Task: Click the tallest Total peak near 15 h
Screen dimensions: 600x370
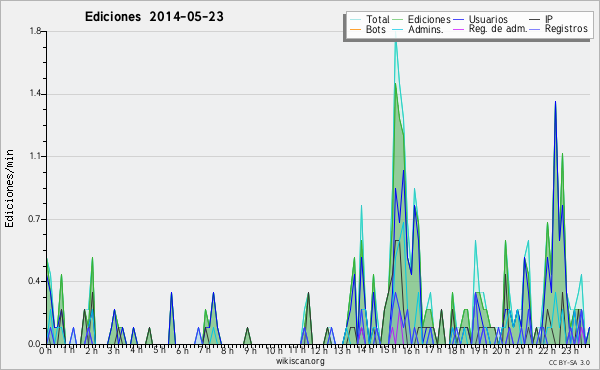Action: click(396, 40)
